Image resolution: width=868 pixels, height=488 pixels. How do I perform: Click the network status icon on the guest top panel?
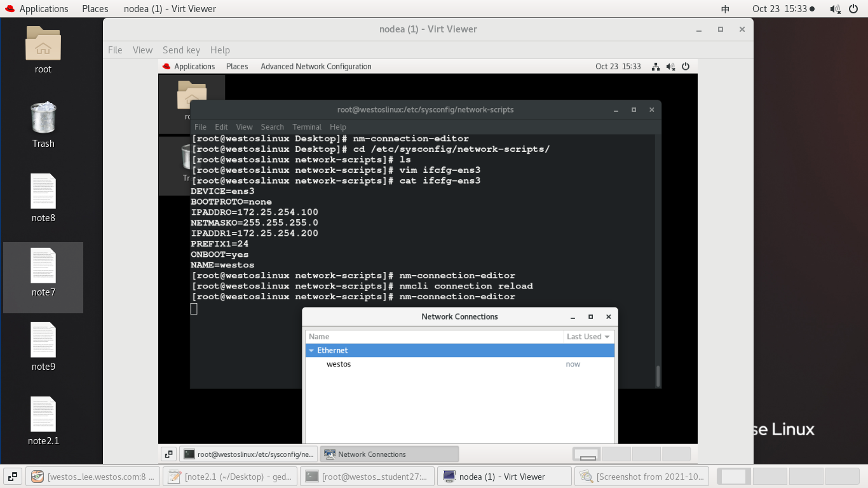pyautogui.click(x=655, y=66)
